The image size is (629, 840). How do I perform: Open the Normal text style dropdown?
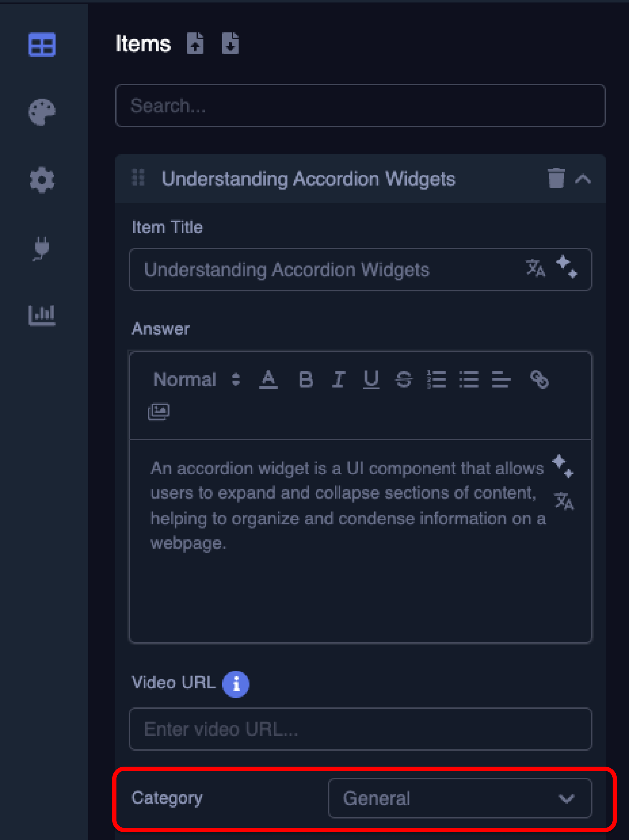196,379
